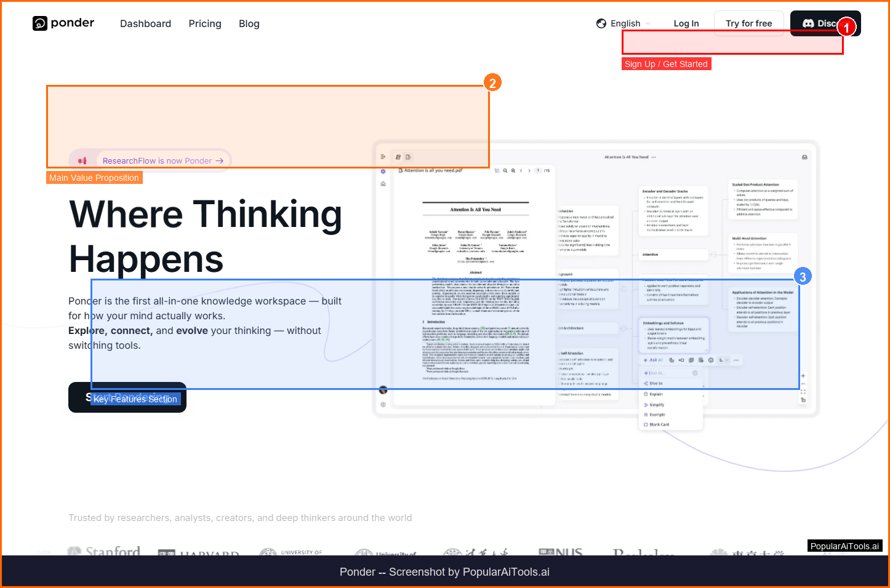Image resolution: width=890 pixels, height=588 pixels.
Task: Click the globe language icon
Action: pos(601,23)
